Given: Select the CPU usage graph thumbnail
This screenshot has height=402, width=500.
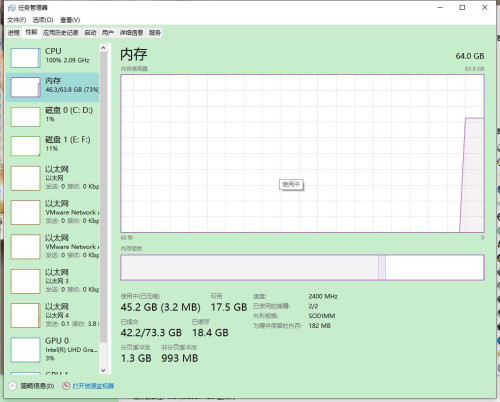Looking at the screenshot, I should coord(25,58).
